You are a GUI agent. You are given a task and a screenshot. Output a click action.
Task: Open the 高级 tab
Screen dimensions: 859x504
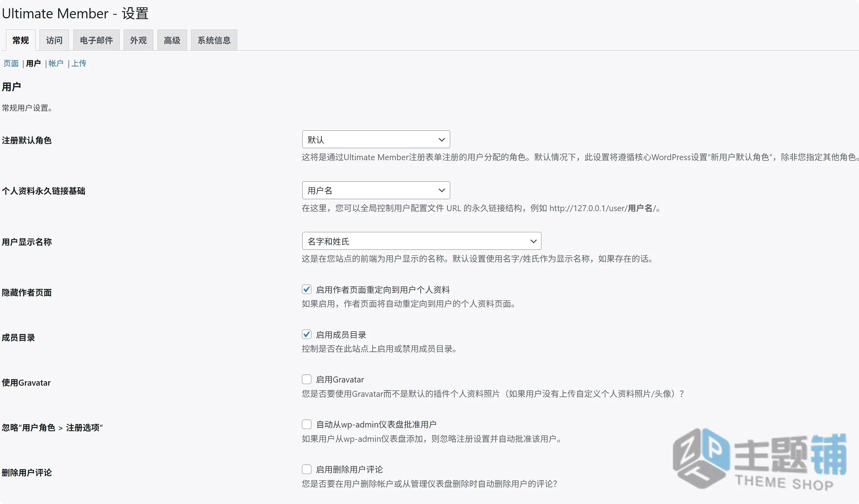172,40
